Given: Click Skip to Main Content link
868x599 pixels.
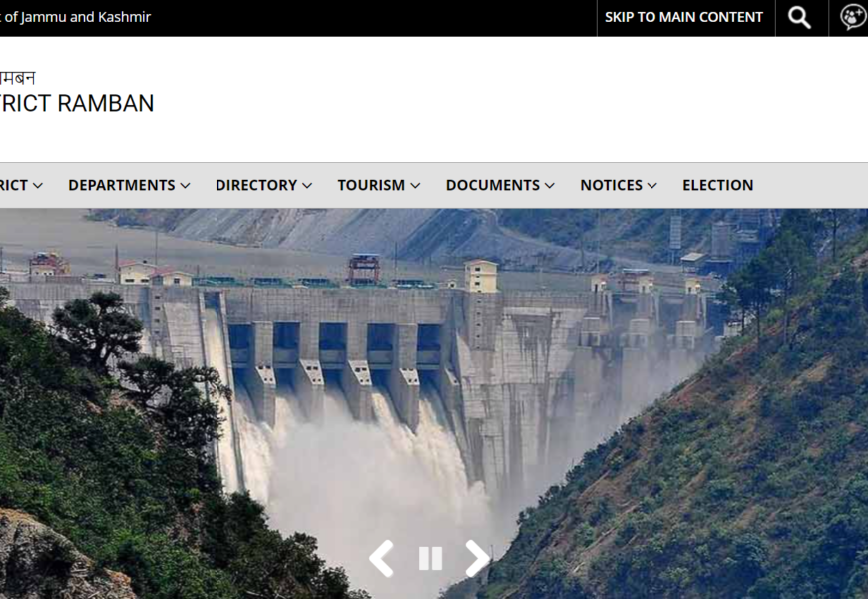Looking at the screenshot, I should [x=683, y=17].
